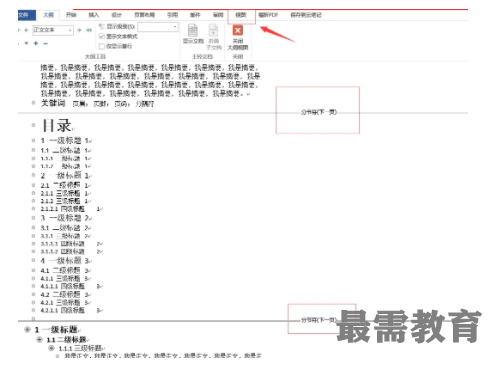The width and height of the screenshot is (488, 366).
Task: Open the 设计 Design tab
Action: [116, 15]
